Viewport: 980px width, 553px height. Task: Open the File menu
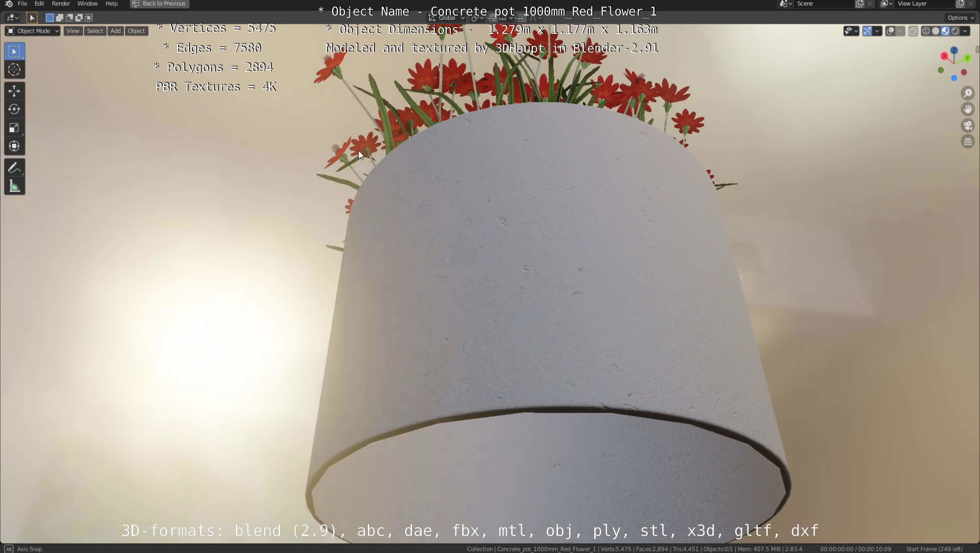click(x=23, y=4)
